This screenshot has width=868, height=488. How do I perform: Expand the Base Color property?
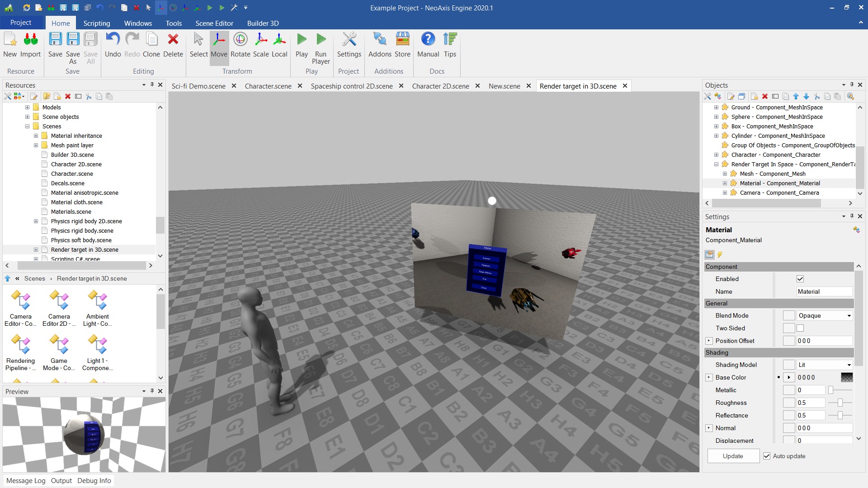tap(709, 377)
